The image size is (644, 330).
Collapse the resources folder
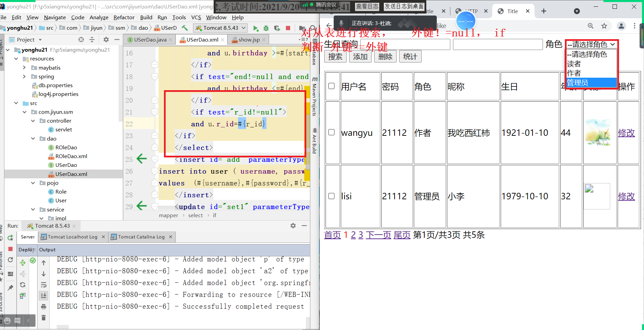click(16, 59)
